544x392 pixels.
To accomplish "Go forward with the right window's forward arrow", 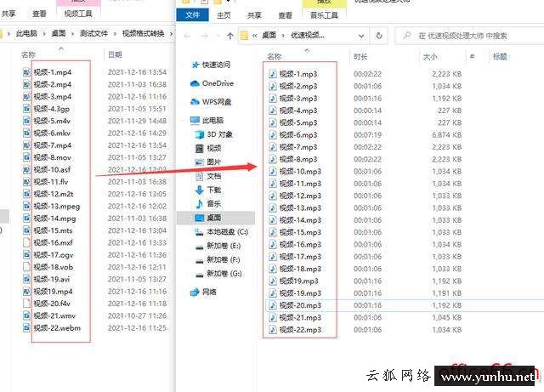I will click(x=205, y=36).
